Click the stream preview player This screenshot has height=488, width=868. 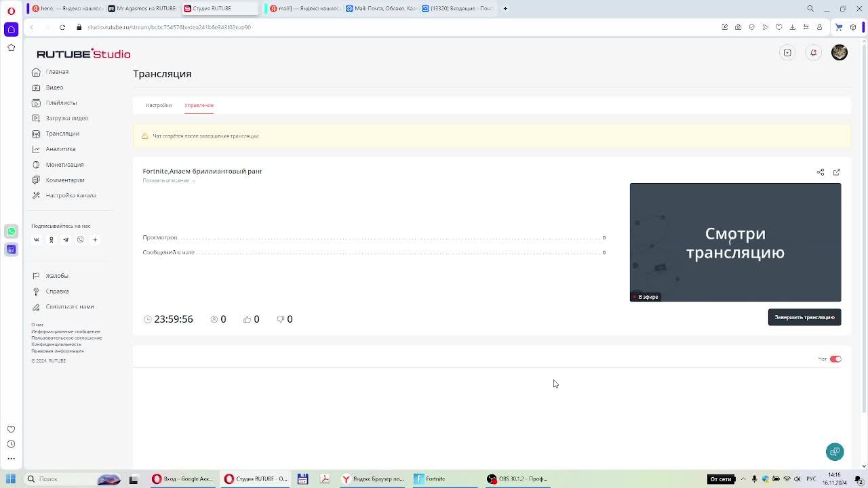735,242
